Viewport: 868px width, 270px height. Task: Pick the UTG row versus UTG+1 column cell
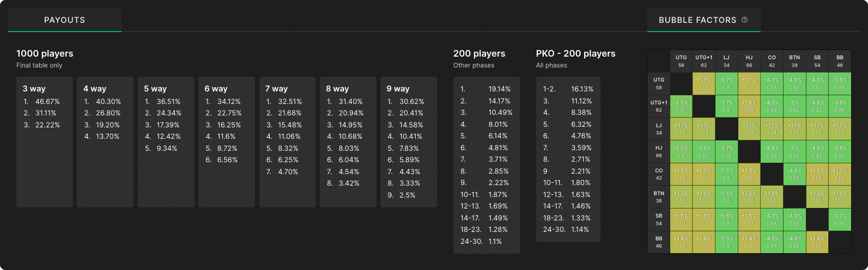coord(704,84)
